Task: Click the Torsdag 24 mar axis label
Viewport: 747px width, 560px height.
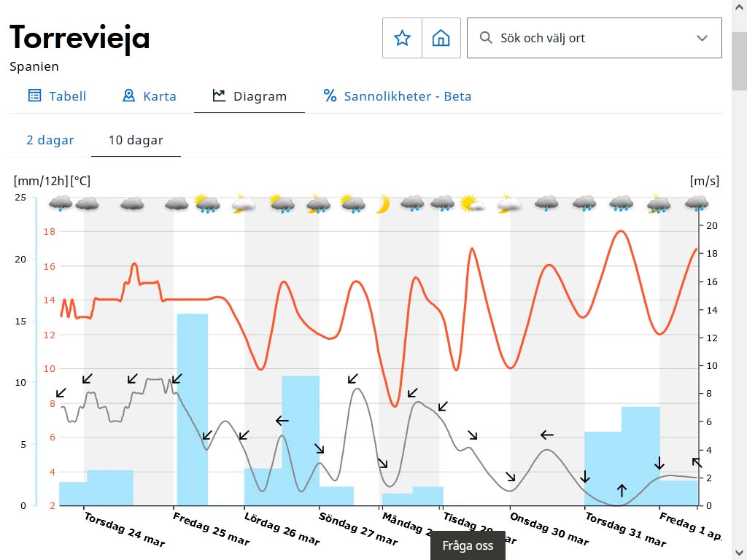Action: [124, 529]
